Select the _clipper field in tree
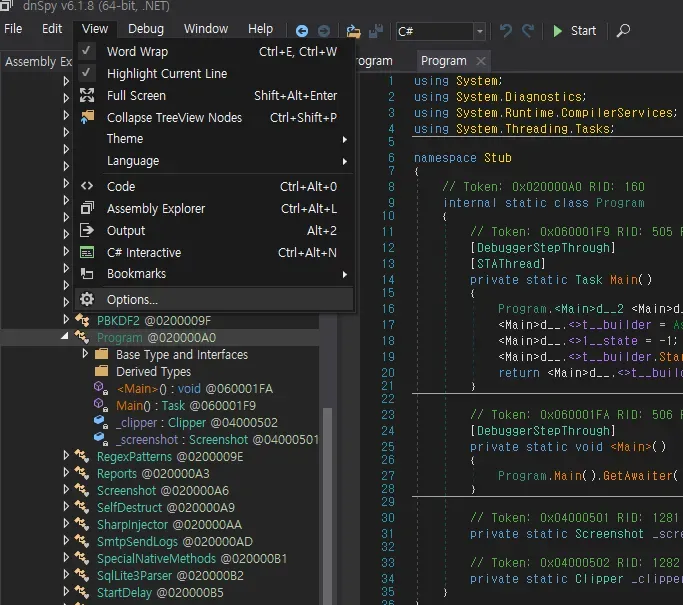 point(136,422)
